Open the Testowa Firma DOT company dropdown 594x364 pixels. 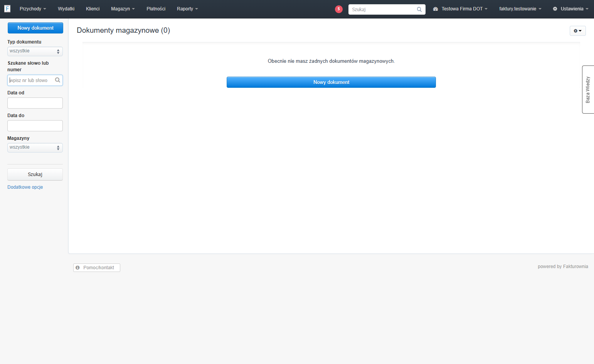click(460, 9)
